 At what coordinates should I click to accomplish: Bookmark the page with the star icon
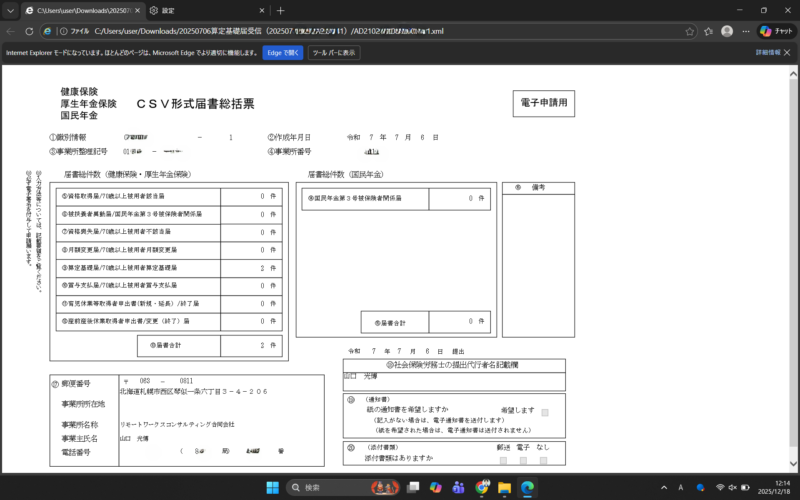(x=690, y=31)
